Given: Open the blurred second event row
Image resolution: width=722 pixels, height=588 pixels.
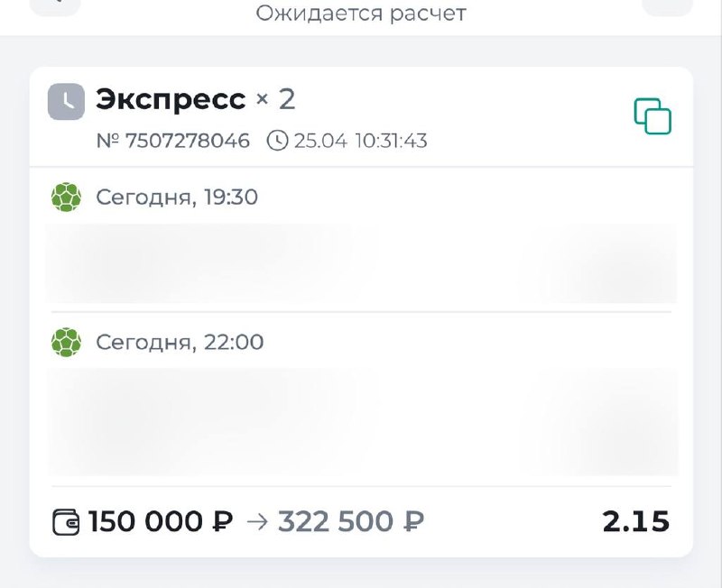Looking at the screenshot, I should [x=361, y=420].
